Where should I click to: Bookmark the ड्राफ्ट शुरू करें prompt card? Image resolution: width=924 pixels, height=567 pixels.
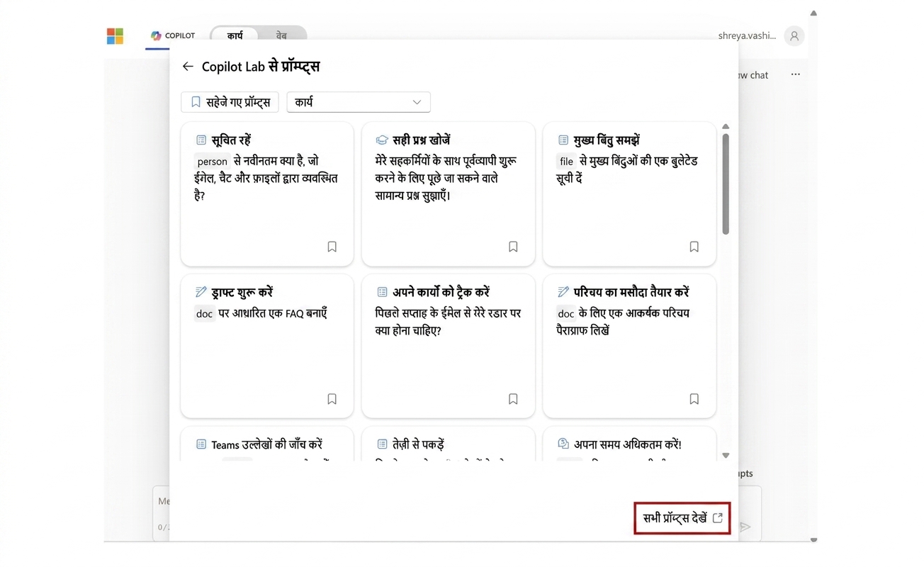pyautogui.click(x=332, y=399)
